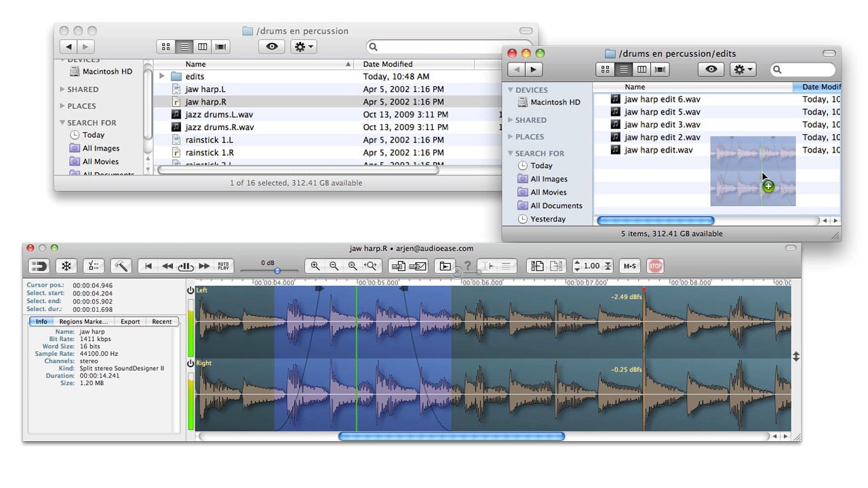This screenshot has width=868, height=488.
Task: Click the zoom out magnifier icon
Action: [x=334, y=266]
